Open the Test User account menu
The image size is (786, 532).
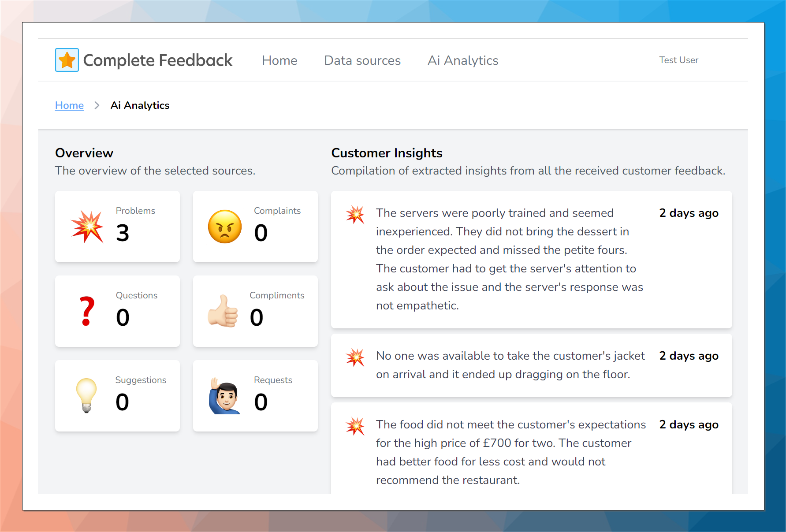pos(678,60)
